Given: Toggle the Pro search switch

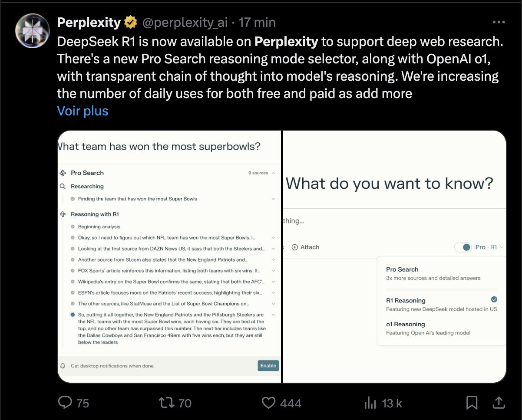Looking at the screenshot, I should click(463, 247).
